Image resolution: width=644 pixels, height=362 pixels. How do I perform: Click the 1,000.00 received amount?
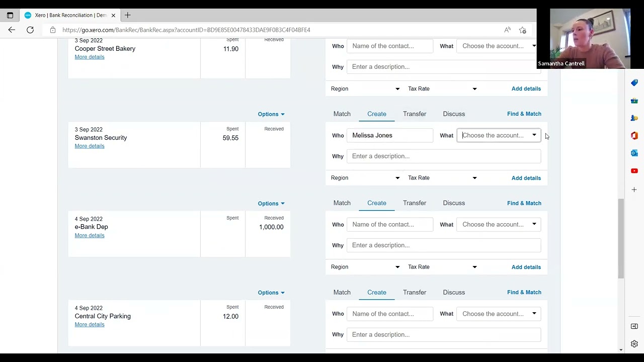(271, 227)
